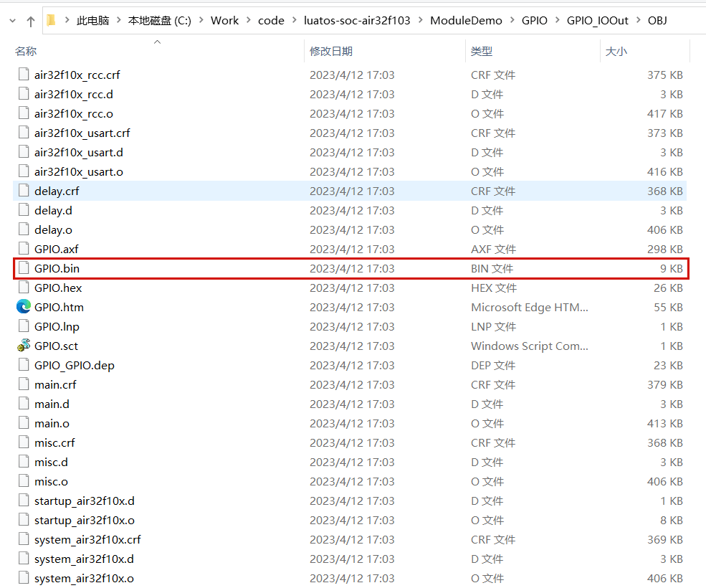Click script icon of GPIO.sct
Viewport: 706px width, 588px height.
tap(24, 345)
